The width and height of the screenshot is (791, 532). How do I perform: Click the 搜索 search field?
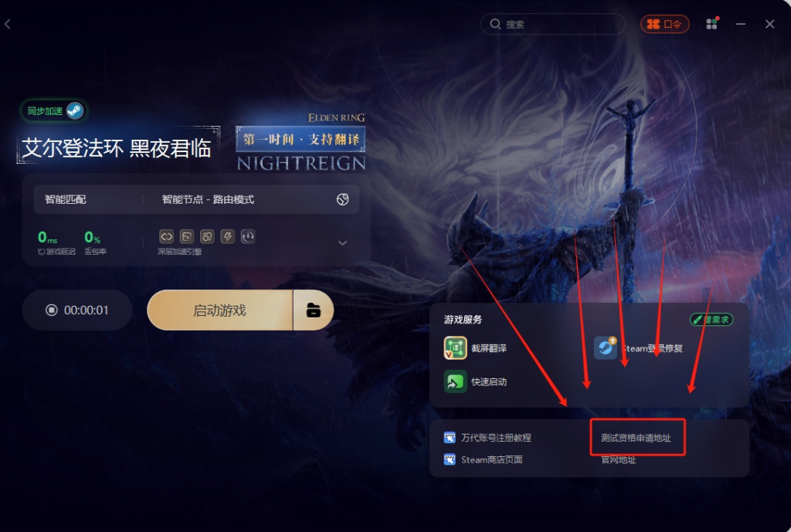553,24
